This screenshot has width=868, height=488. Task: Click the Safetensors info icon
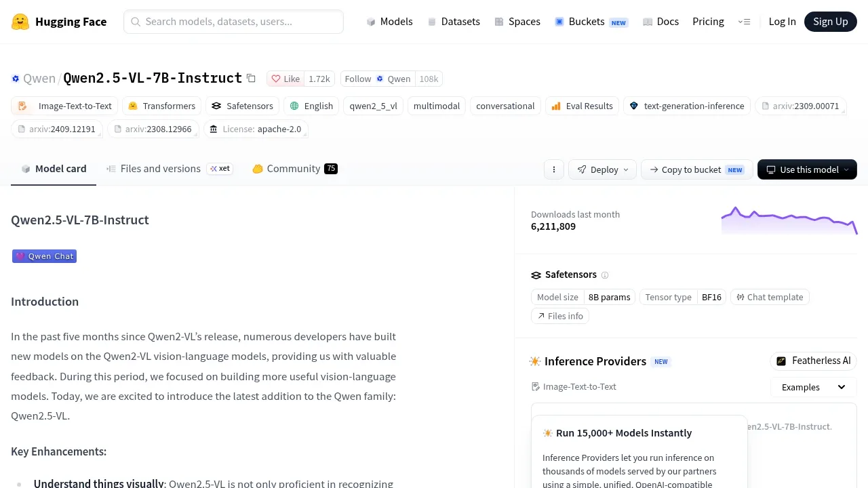pyautogui.click(x=605, y=275)
